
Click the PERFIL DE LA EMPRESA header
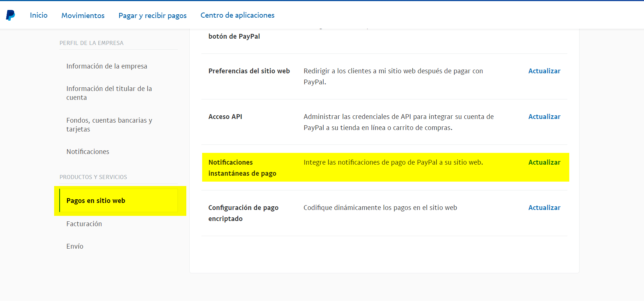pyautogui.click(x=92, y=43)
